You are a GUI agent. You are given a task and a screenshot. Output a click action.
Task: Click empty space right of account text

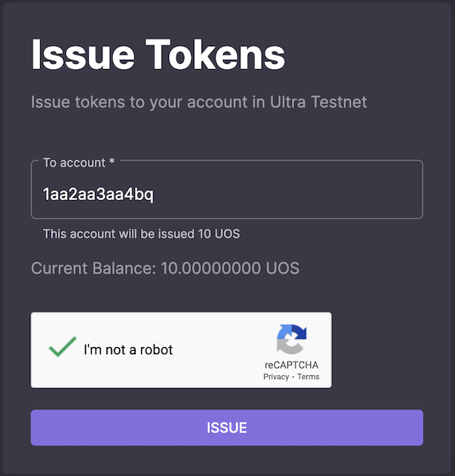point(286,194)
